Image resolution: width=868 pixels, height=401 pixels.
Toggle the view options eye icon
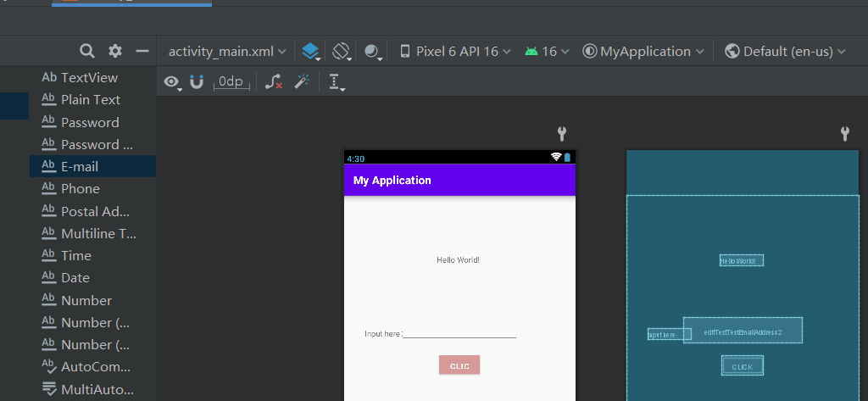pyautogui.click(x=172, y=82)
